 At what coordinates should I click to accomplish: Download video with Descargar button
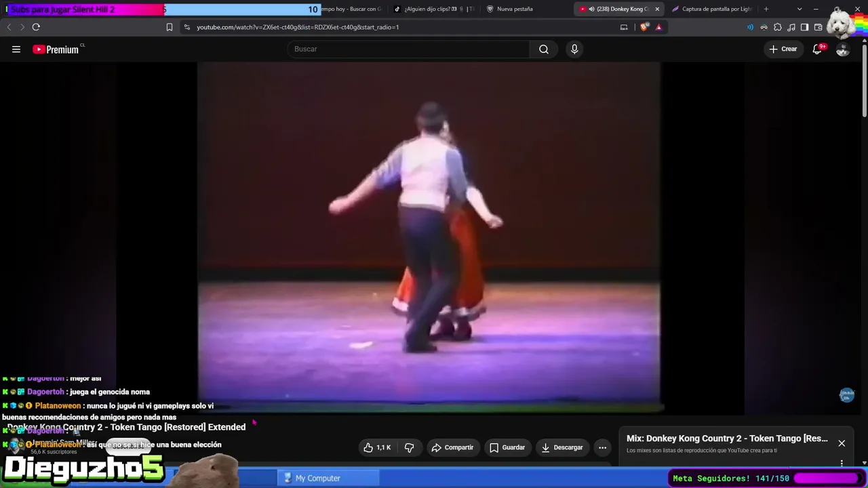click(562, 447)
